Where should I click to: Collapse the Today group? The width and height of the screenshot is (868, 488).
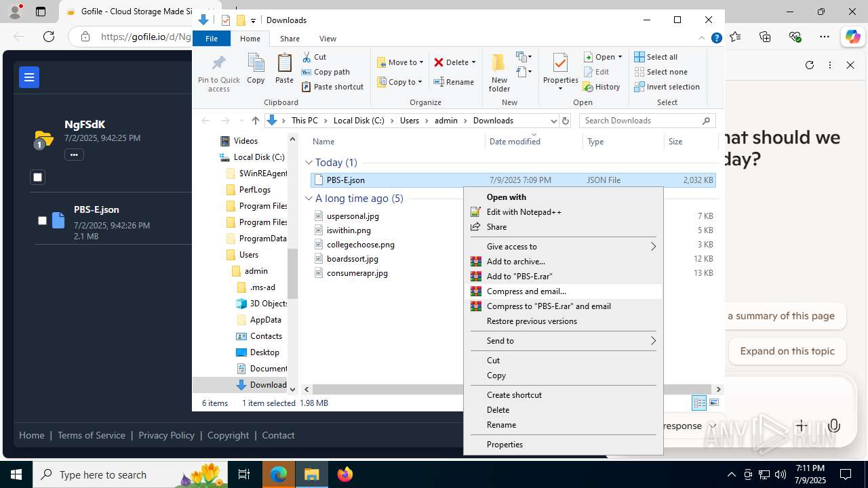click(x=309, y=163)
